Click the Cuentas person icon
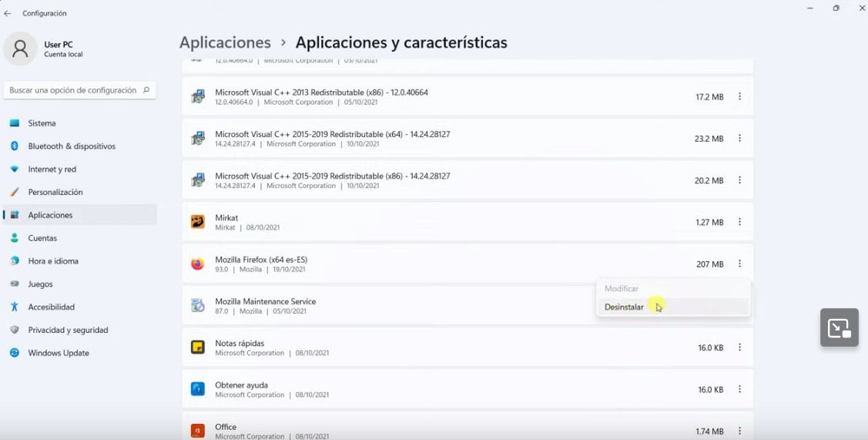This screenshot has height=440, width=868. click(x=15, y=238)
